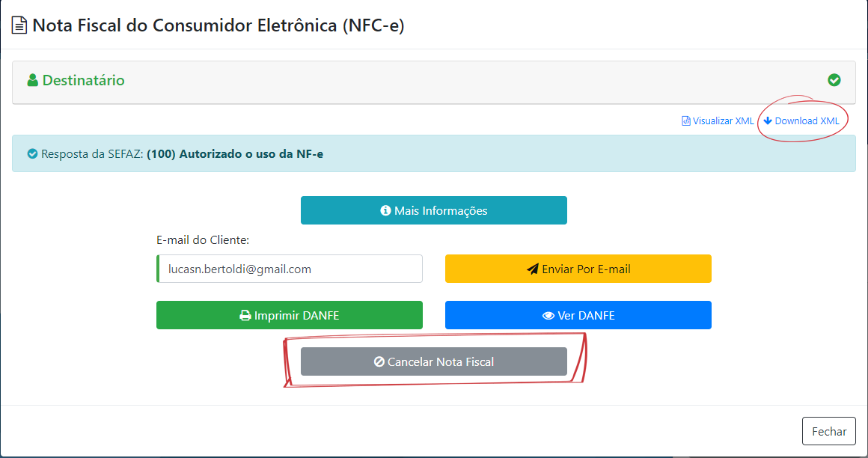Click the paper plane icon on Enviar Por E-mail
Screen dimensions: 868x458
[x=533, y=269]
